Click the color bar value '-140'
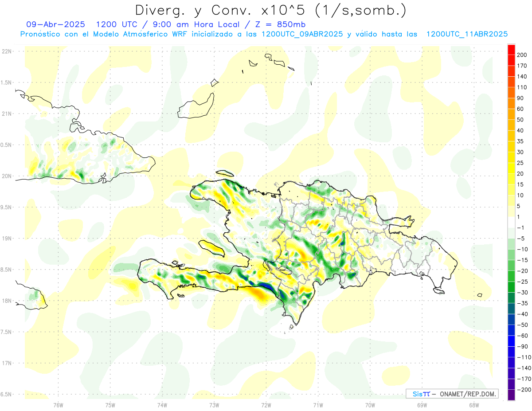Image resolution: width=532 pixels, height=411 pixels. click(524, 368)
